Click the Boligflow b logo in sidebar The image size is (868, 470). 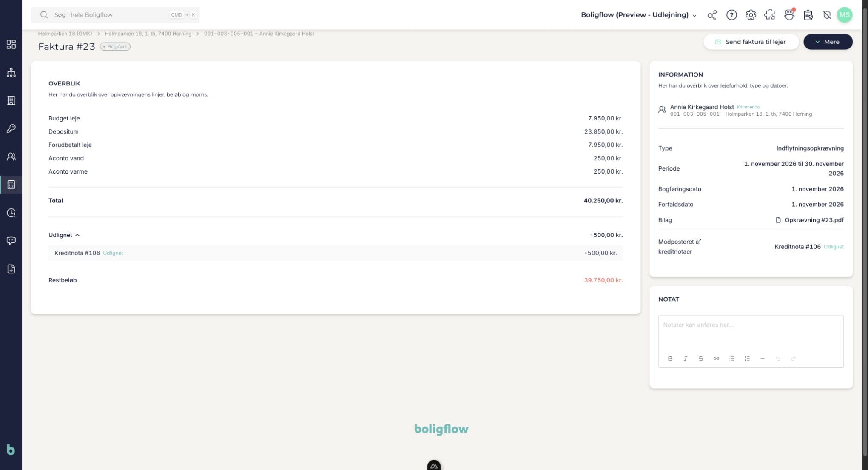11,450
